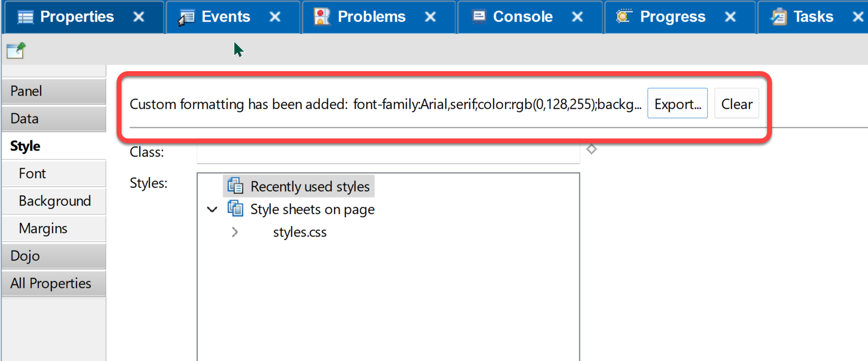Image resolution: width=868 pixels, height=361 pixels.
Task: Collapse the Style sheets on page node
Action: click(212, 209)
